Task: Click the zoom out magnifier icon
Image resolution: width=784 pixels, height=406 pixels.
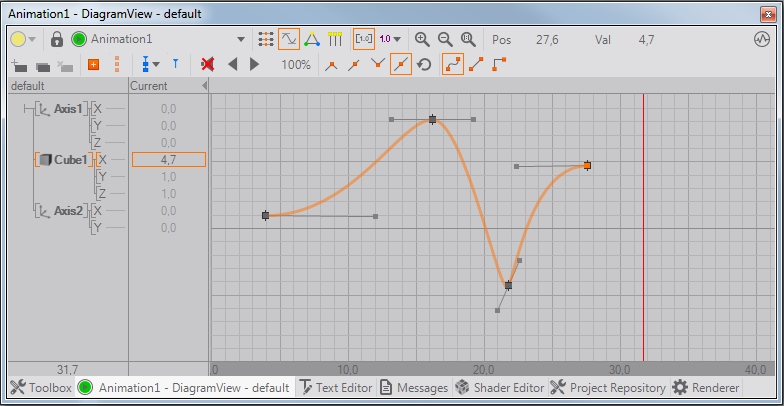Action: [445, 39]
